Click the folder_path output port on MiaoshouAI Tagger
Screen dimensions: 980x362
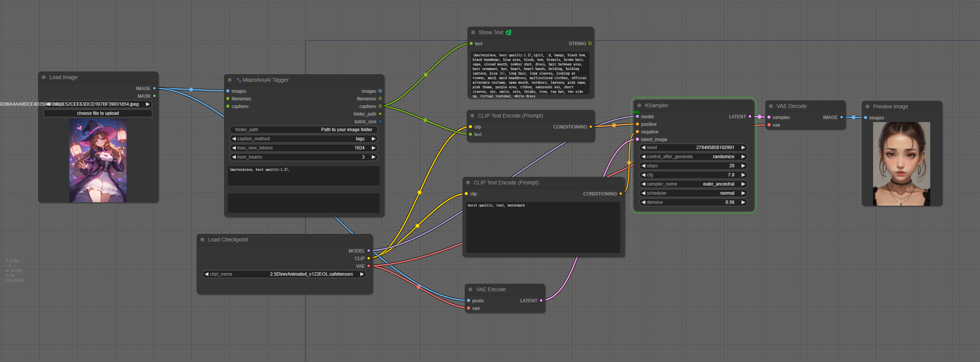point(380,114)
